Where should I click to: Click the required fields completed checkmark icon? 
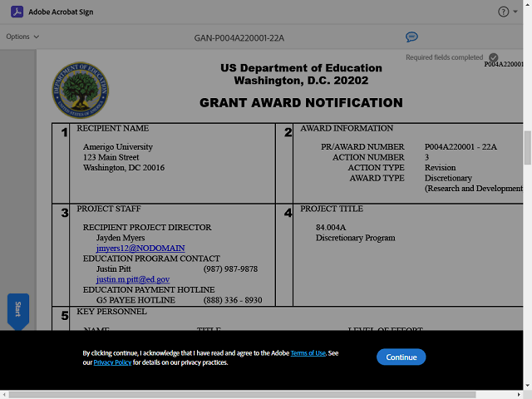click(x=493, y=57)
